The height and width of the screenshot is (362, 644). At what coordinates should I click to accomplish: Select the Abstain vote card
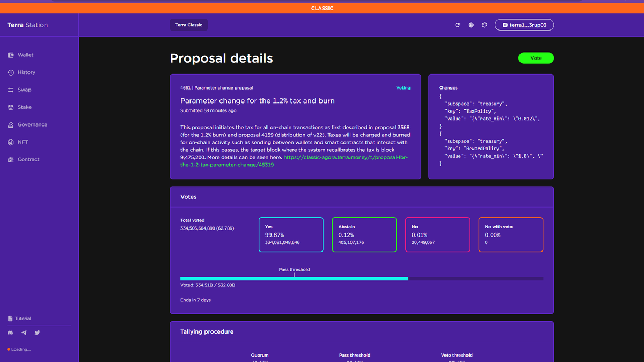(x=364, y=234)
